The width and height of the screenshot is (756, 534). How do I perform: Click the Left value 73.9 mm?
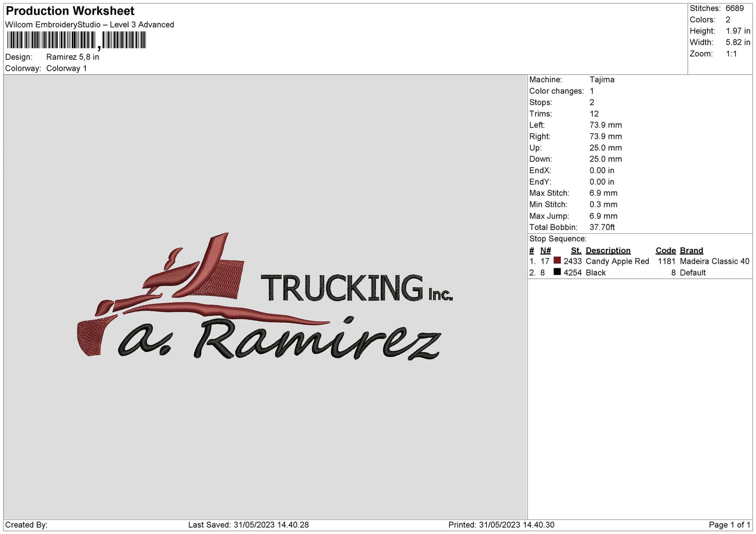(605, 125)
